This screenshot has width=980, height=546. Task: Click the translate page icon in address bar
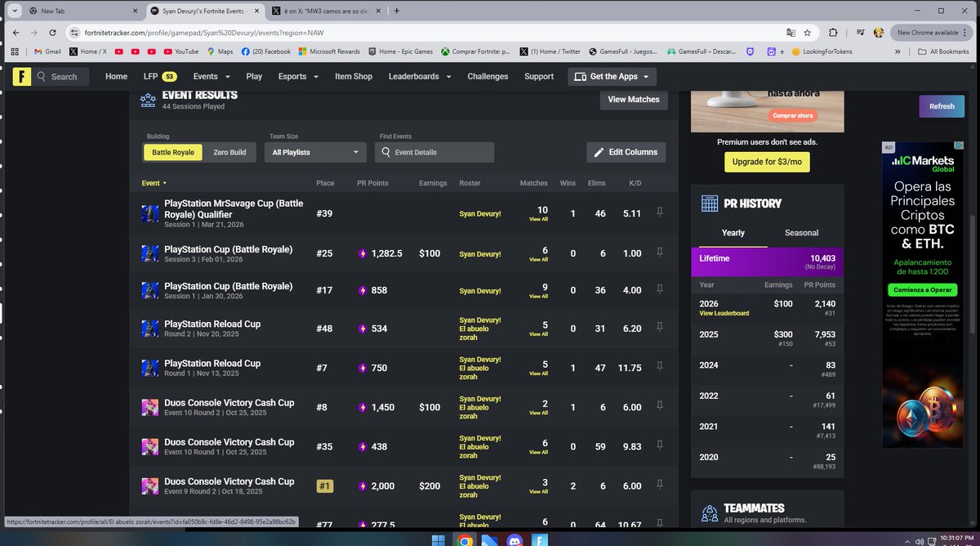pyautogui.click(x=791, y=33)
